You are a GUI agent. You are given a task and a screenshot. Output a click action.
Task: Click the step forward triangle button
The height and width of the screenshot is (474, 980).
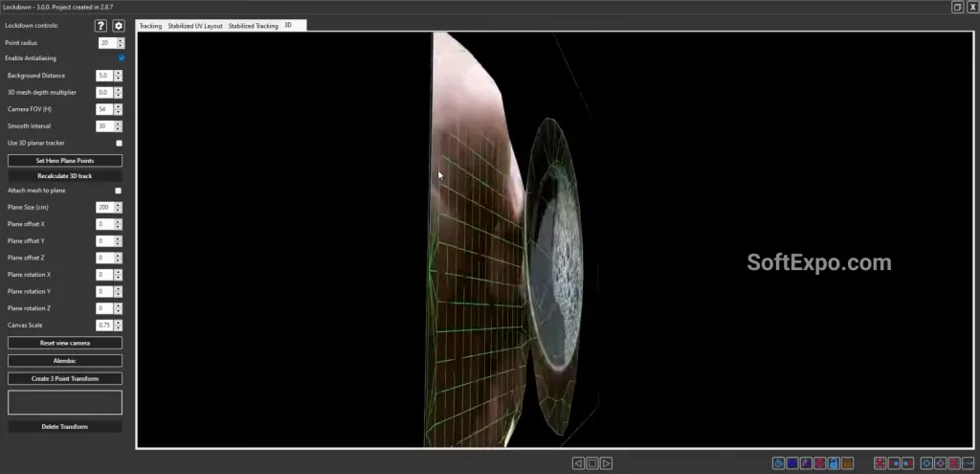click(607, 463)
